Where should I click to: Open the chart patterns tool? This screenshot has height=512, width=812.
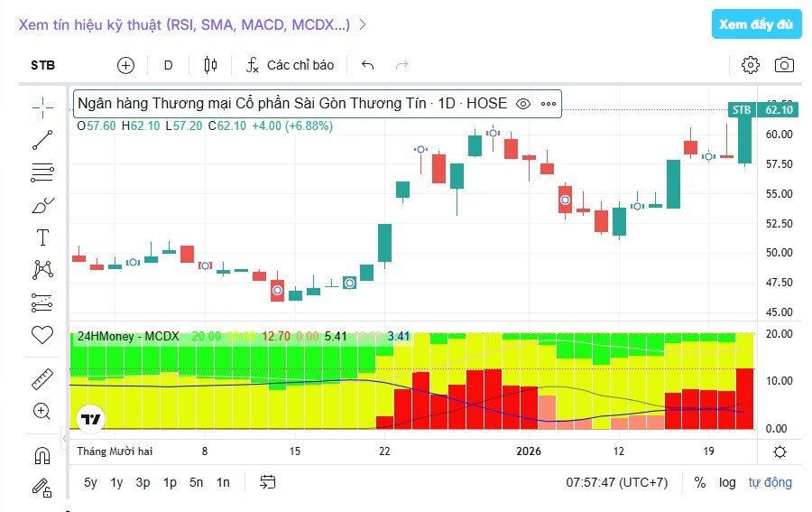(42, 269)
